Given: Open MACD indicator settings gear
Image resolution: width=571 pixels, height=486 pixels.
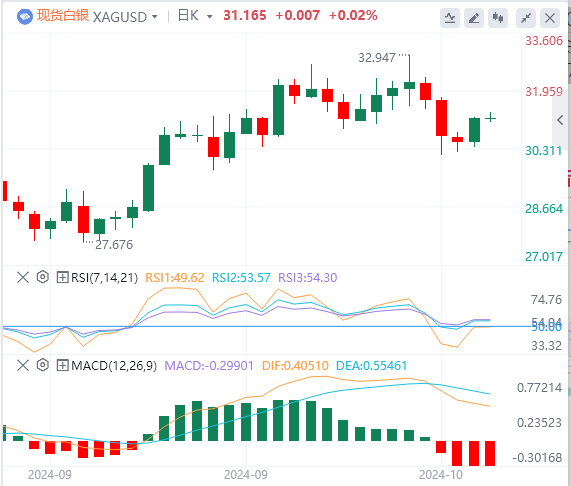Looking at the screenshot, I should (43, 365).
